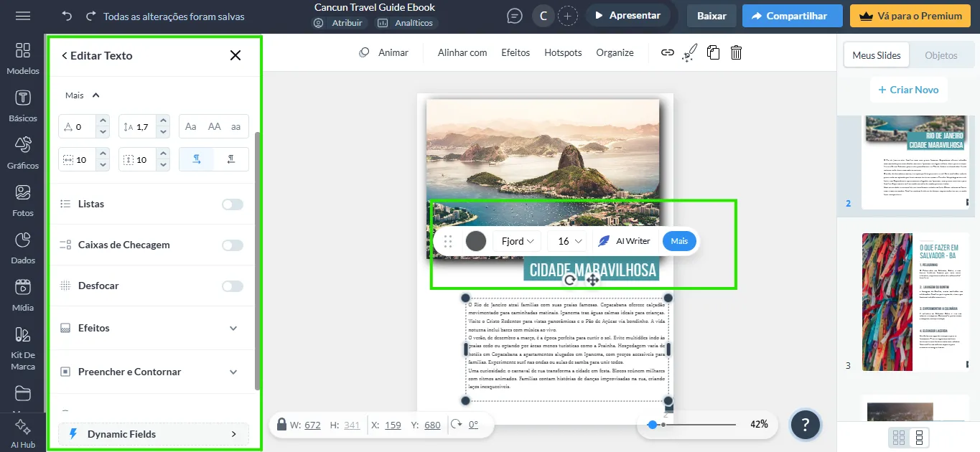Open the Gráficos sidebar section
The height and width of the screenshot is (452, 980).
tap(23, 153)
